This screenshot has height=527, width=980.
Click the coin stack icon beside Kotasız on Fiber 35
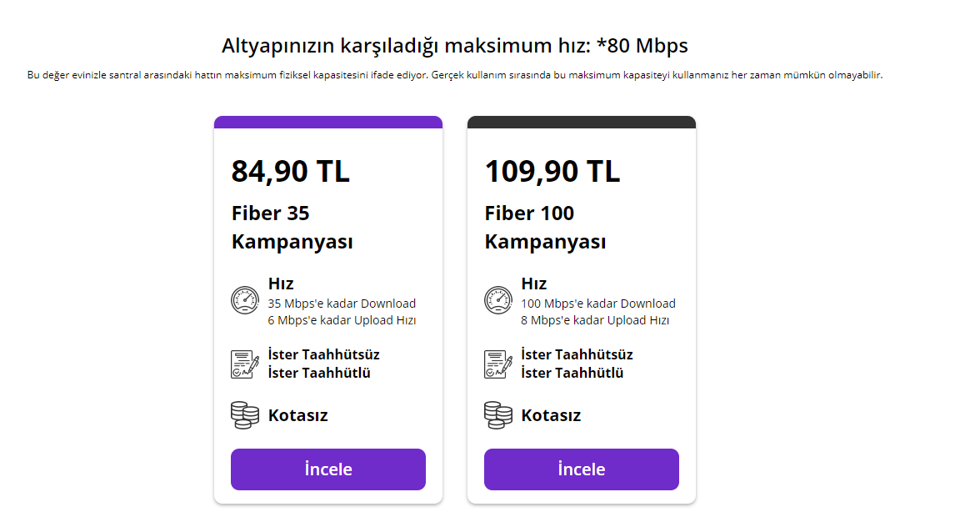[245, 414]
